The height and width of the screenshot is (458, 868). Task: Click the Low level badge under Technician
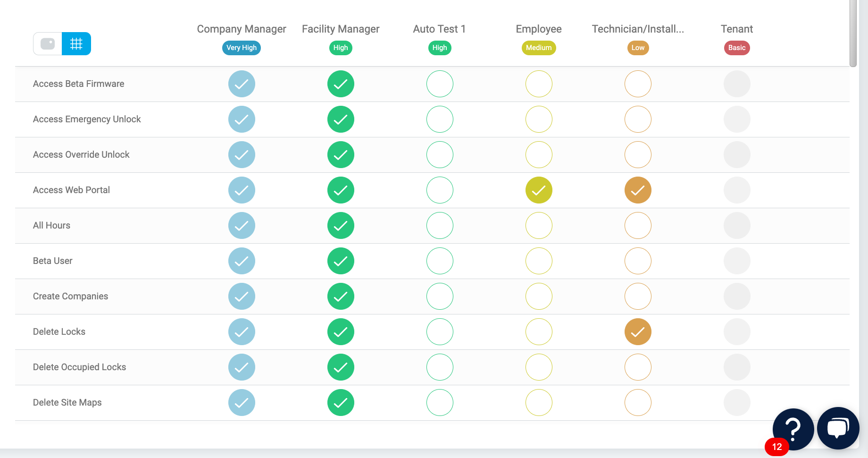[x=638, y=48]
